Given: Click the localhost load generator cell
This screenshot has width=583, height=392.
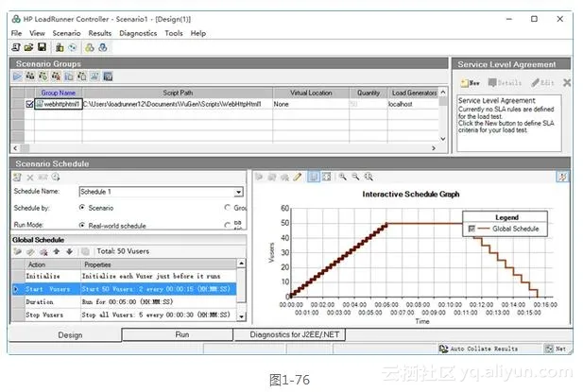Looking at the screenshot, I should pyautogui.click(x=413, y=104).
